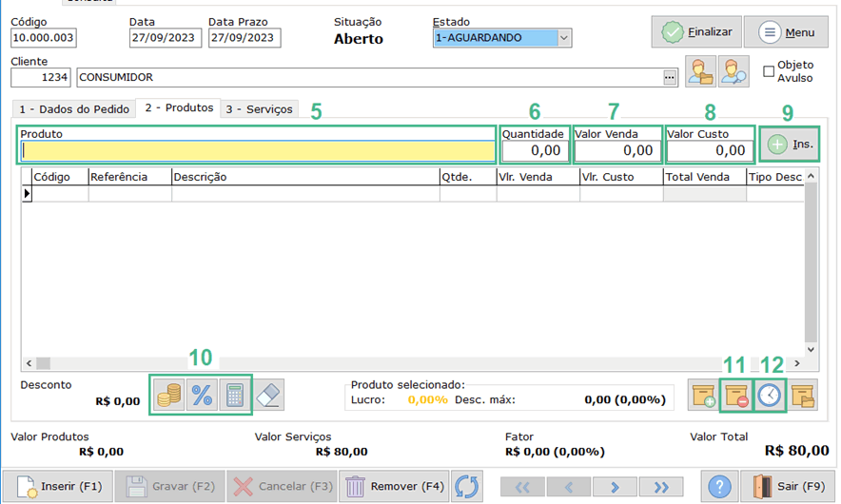Viewport: 841px width, 504px height.
Task: Click the Tipo Desc column header
Action: coord(775,177)
